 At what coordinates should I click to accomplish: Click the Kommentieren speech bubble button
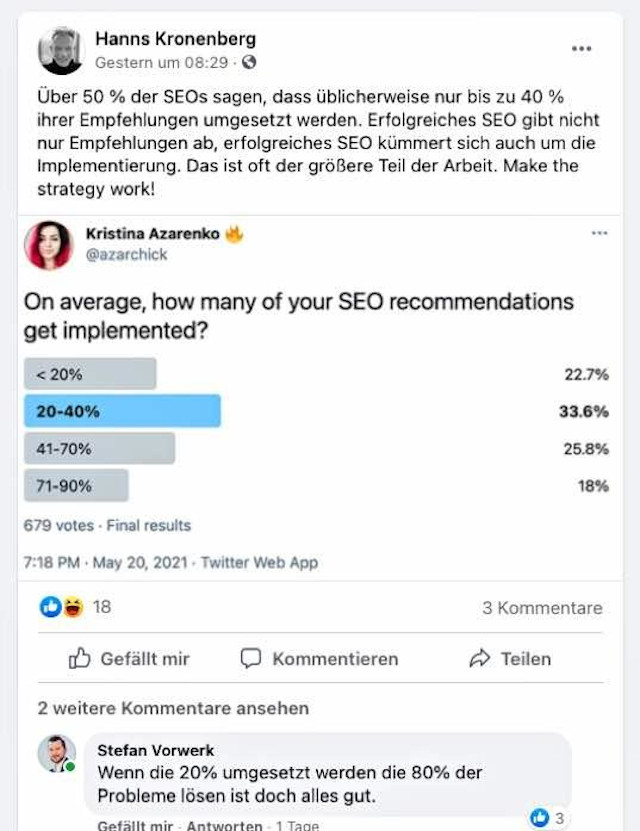(319, 659)
